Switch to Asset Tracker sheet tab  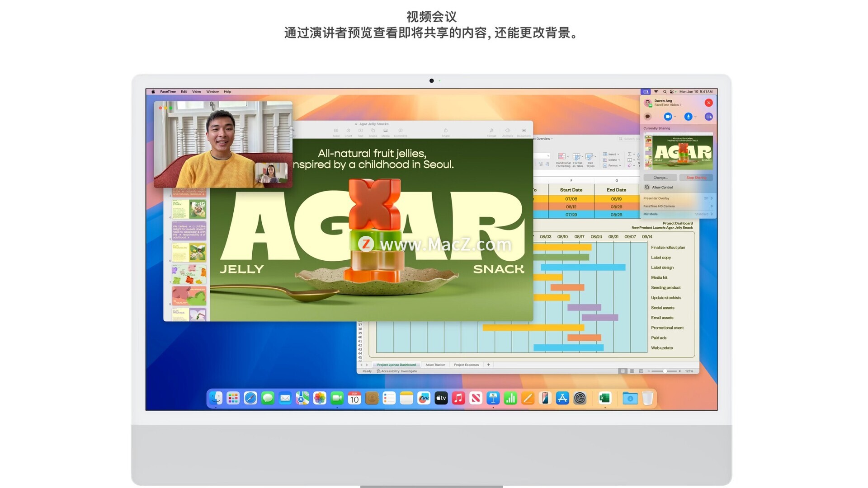click(x=435, y=365)
